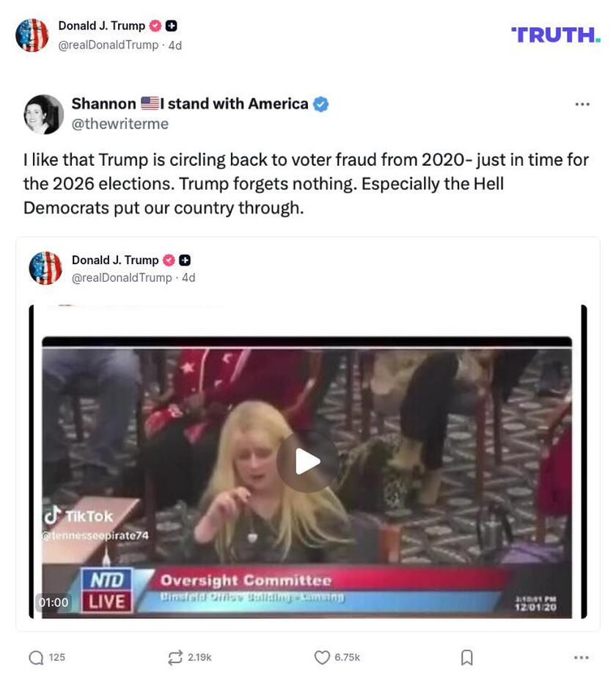Screen dimensions: 616x685
Task: Click the verified badge next to Shannon's name
Action: [319, 103]
